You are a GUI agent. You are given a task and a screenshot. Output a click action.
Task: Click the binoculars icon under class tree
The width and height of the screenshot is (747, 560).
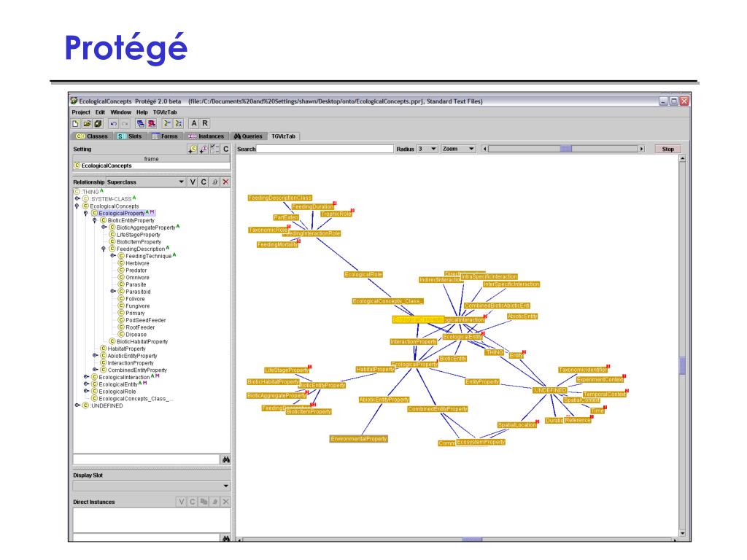[226, 459]
